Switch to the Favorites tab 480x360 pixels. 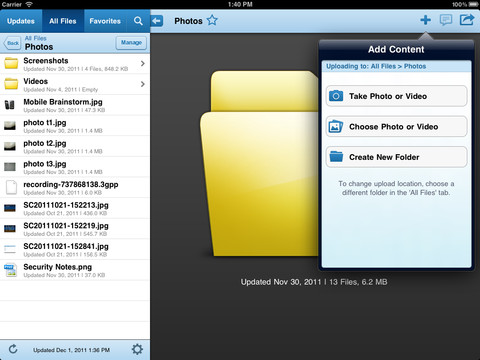(x=105, y=21)
